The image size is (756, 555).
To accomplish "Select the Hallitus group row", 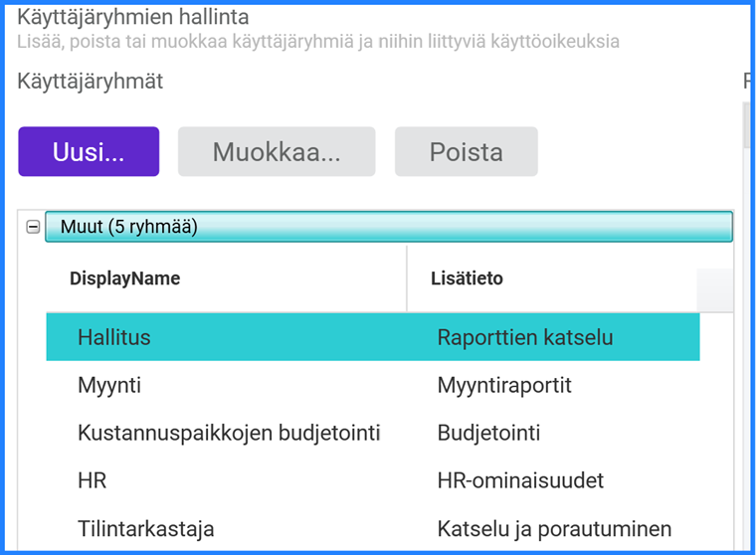I will (x=114, y=337).
